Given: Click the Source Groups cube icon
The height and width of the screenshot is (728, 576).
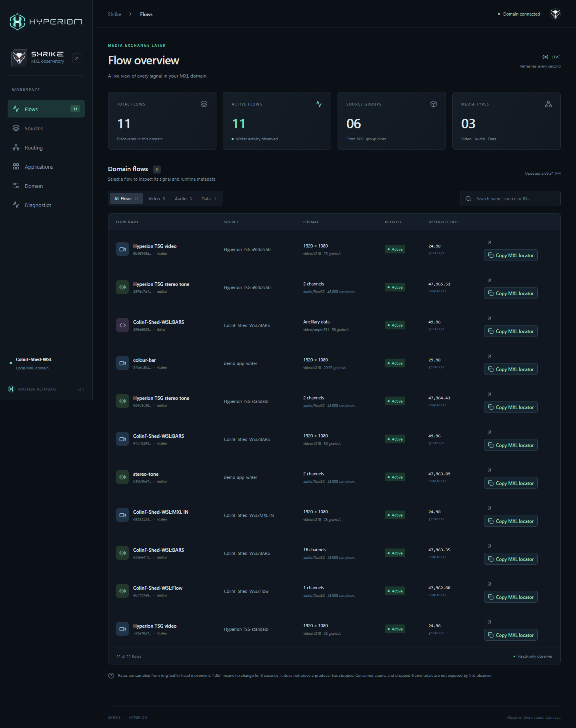Looking at the screenshot, I should click(x=434, y=104).
